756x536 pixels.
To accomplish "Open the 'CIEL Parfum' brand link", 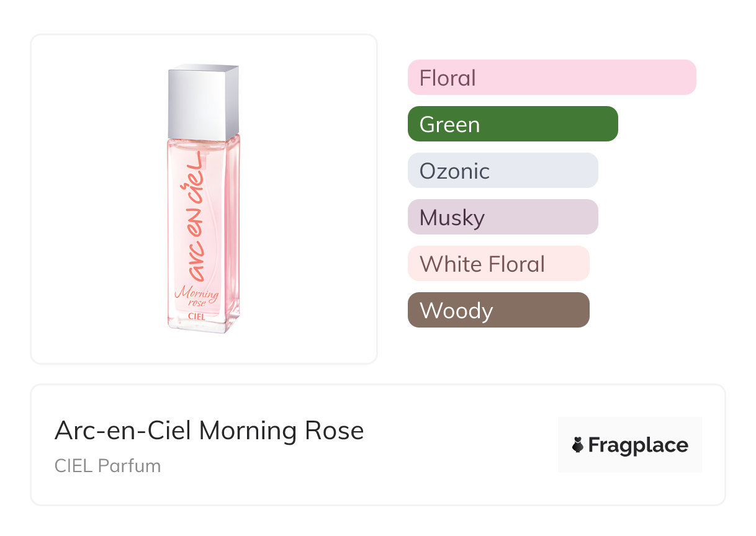I will pos(107,466).
